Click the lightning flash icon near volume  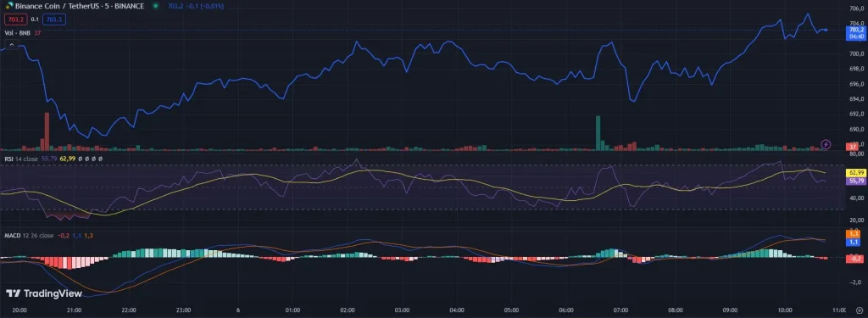click(x=826, y=144)
